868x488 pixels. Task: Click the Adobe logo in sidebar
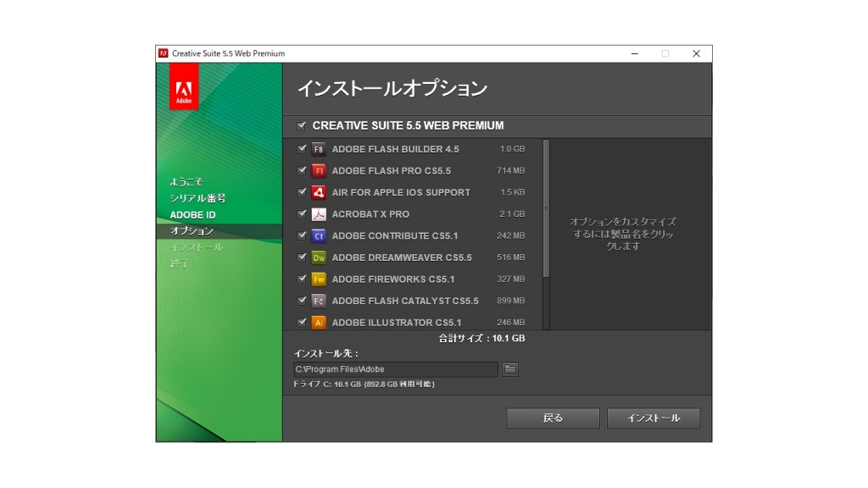point(184,87)
